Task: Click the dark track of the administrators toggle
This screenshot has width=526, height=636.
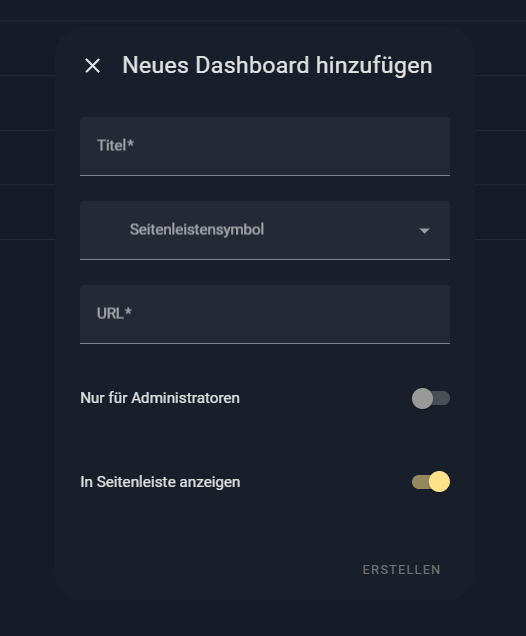Action: click(x=442, y=398)
